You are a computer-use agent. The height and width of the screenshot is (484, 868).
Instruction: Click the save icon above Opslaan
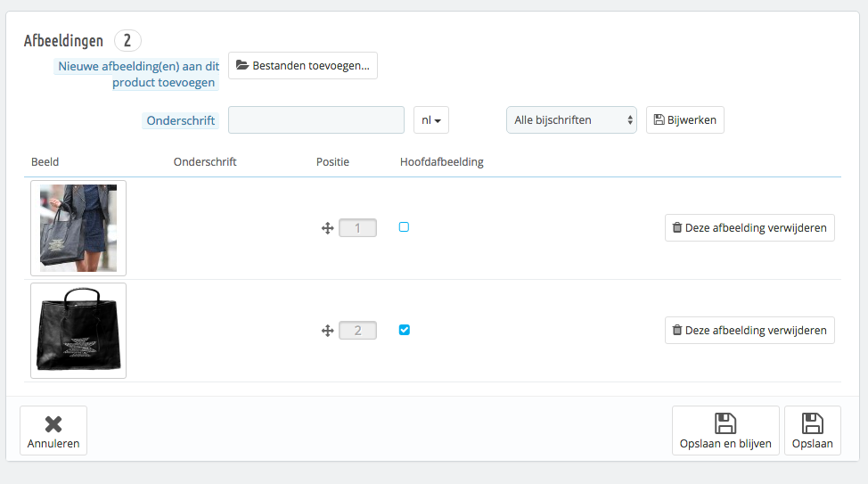point(812,423)
